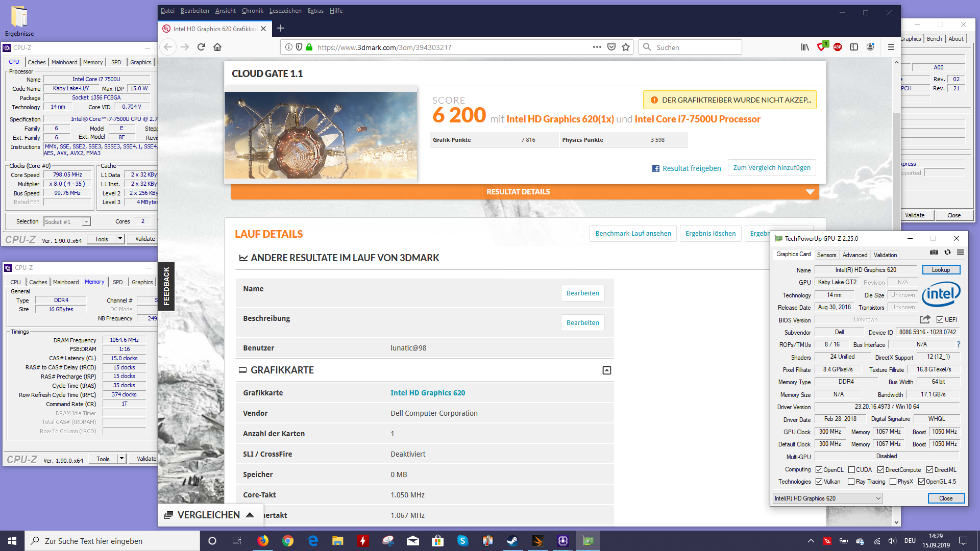This screenshot has width=980, height=551.
Task: Open the Chronik menu in Firefox
Action: (x=252, y=11)
